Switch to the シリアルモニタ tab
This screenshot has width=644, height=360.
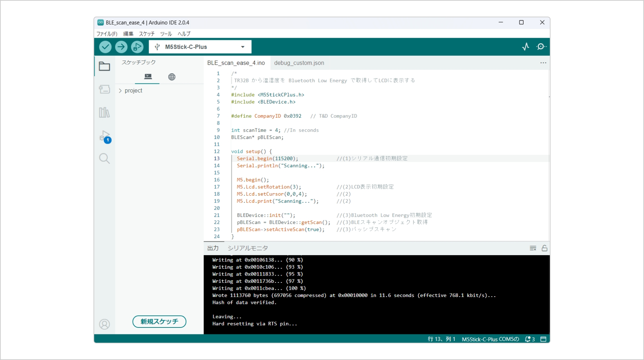[248, 248]
